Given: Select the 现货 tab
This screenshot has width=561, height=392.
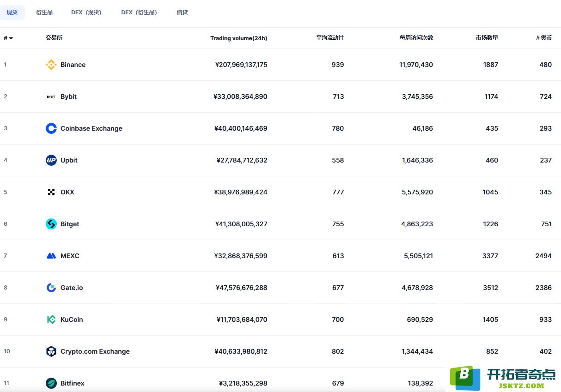Looking at the screenshot, I should 12,12.
